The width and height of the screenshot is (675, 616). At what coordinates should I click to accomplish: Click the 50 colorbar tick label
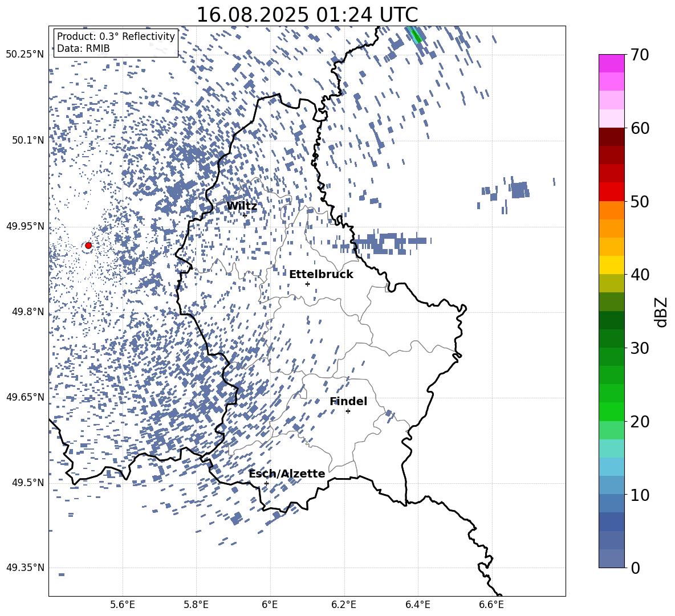coord(640,201)
